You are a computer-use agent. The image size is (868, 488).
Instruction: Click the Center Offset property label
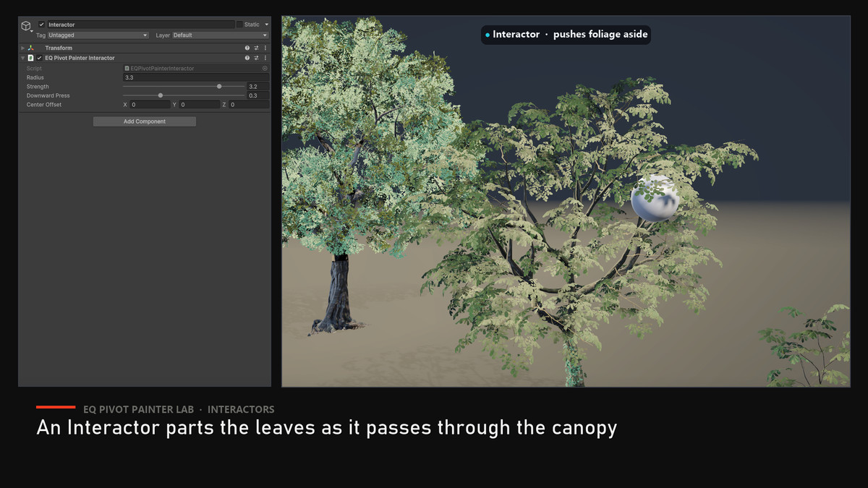click(x=44, y=105)
